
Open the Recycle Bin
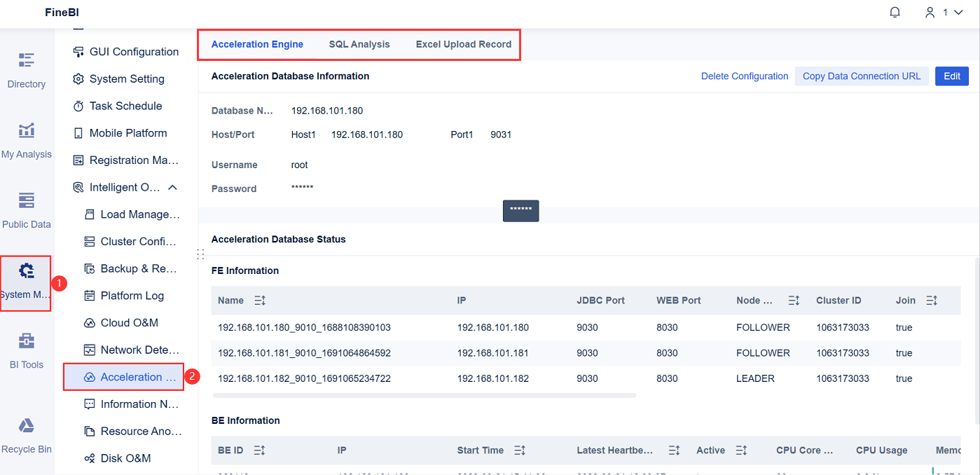click(x=26, y=434)
